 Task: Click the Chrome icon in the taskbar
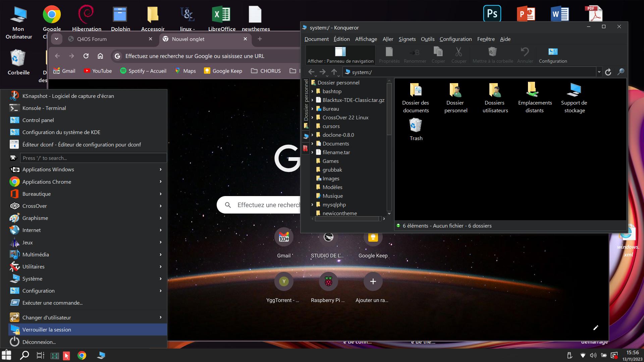(x=82, y=355)
